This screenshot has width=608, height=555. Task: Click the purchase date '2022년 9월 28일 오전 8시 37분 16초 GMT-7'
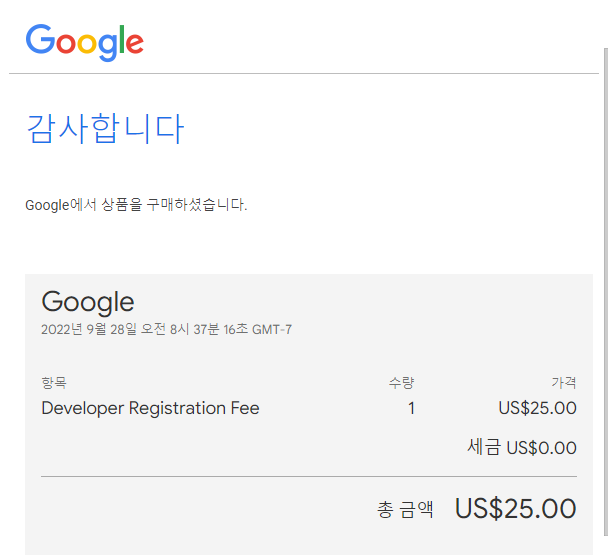pos(166,329)
